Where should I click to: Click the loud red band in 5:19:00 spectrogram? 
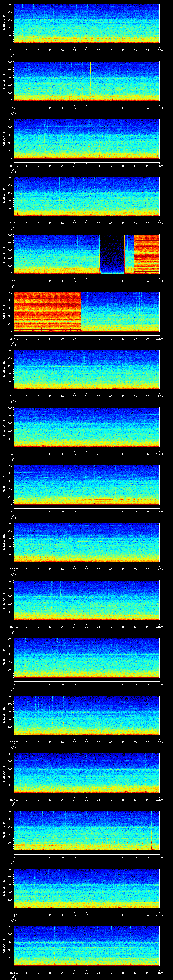[47, 312]
